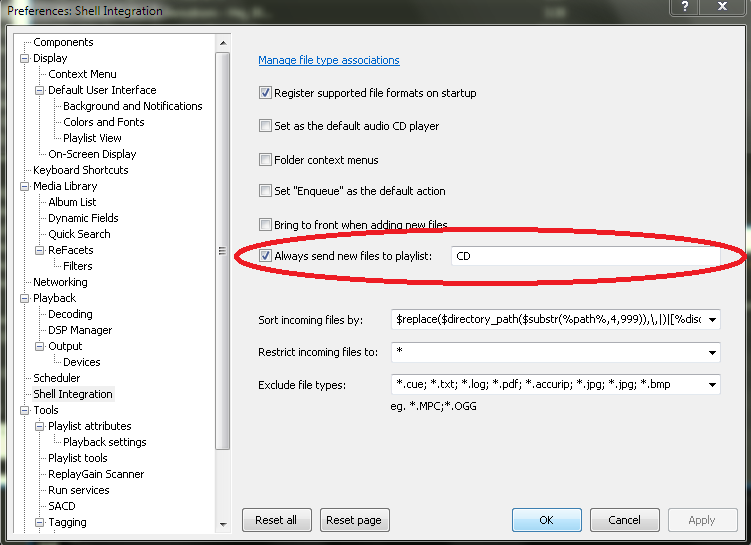The height and width of the screenshot is (545, 751).
Task: Check Set "Enqueue" as the default action
Action: coord(265,191)
